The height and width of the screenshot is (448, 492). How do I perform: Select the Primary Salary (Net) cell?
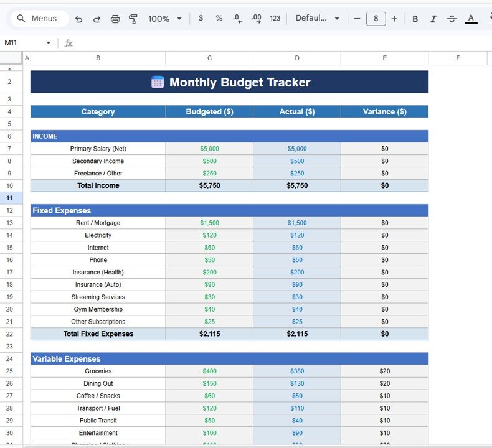coord(98,149)
